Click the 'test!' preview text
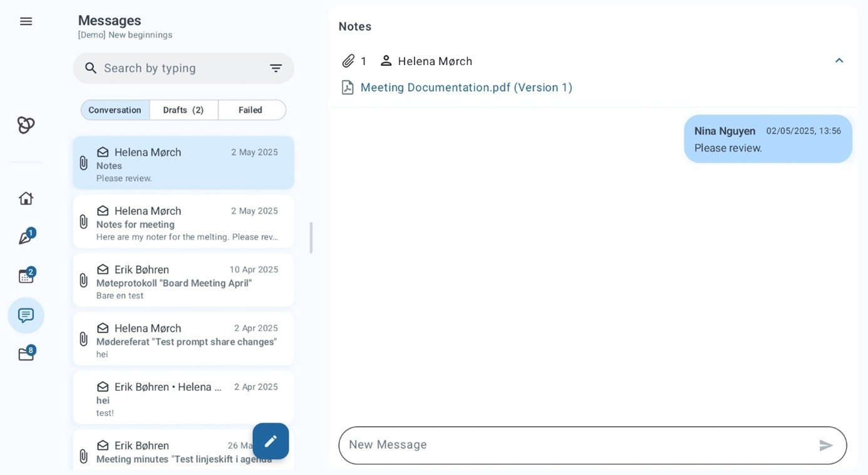868x475 pixels. point(105,413)
